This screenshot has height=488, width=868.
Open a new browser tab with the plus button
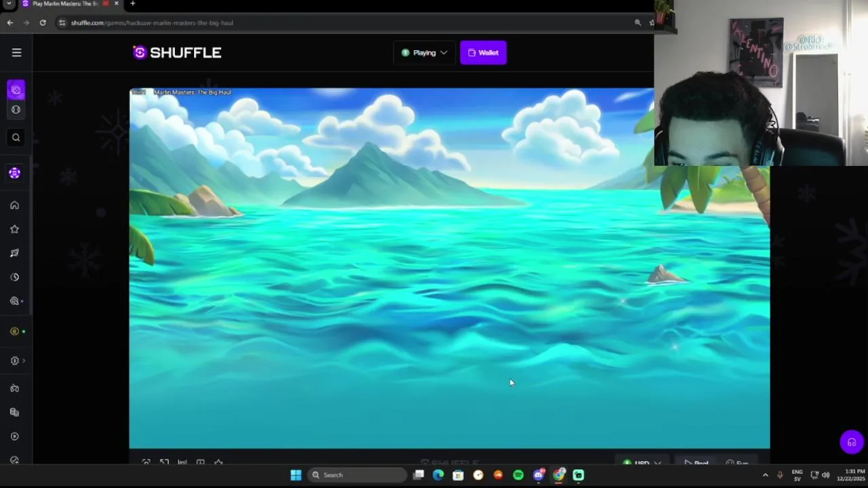pos(133,3)
